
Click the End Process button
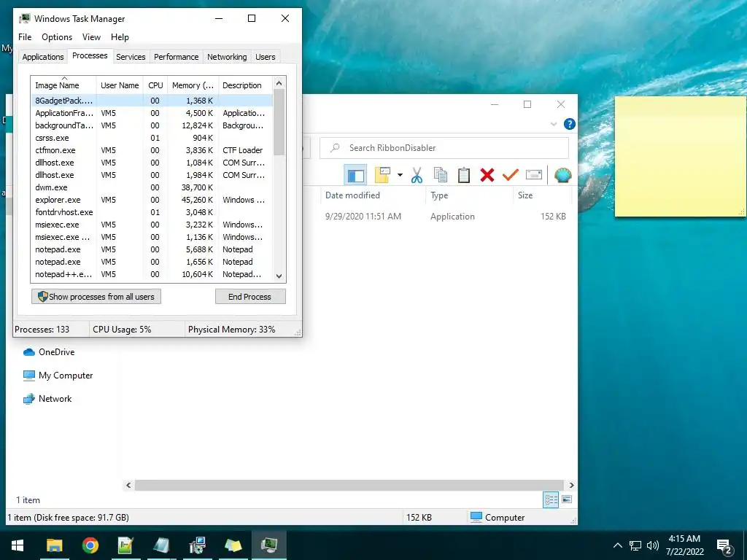coord(250,297)
